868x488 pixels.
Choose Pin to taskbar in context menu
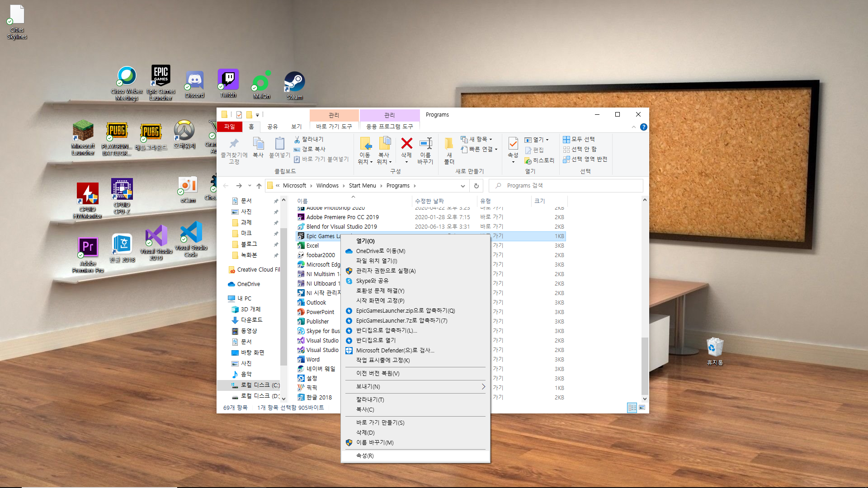click(415, 361)
